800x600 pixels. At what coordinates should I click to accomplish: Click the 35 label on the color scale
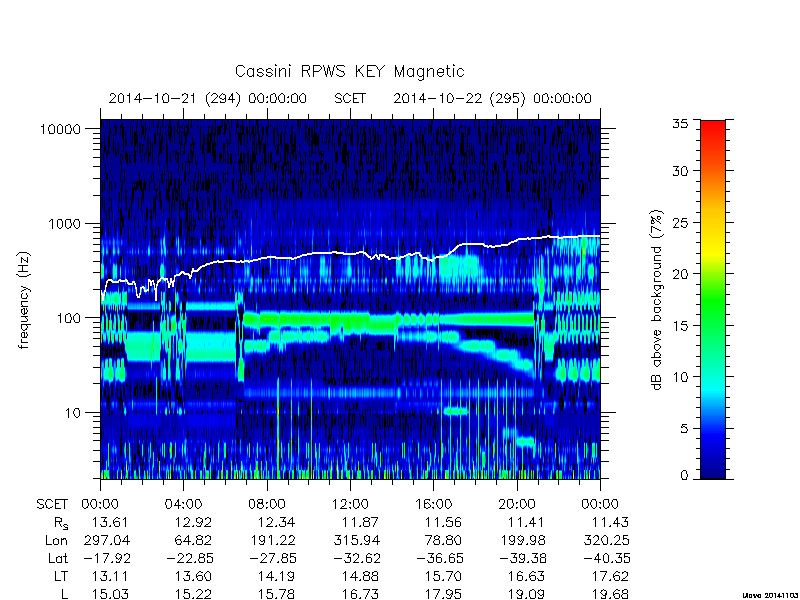pos(680,124)
